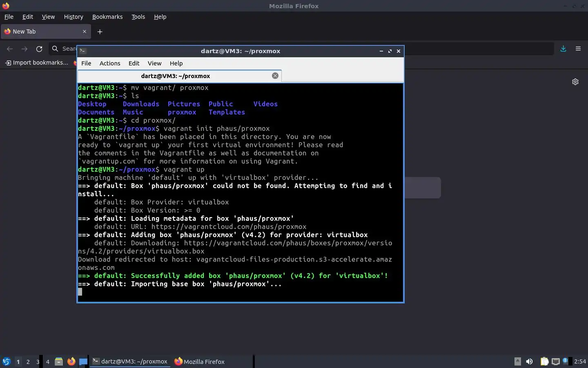Click the 'Downloads' directory name in terminal
This screenshot has height=368, width=588.
point(141,104)
